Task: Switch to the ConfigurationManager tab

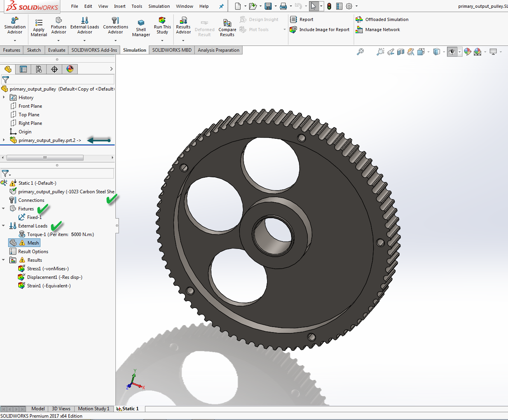Action: pos(39,69)
